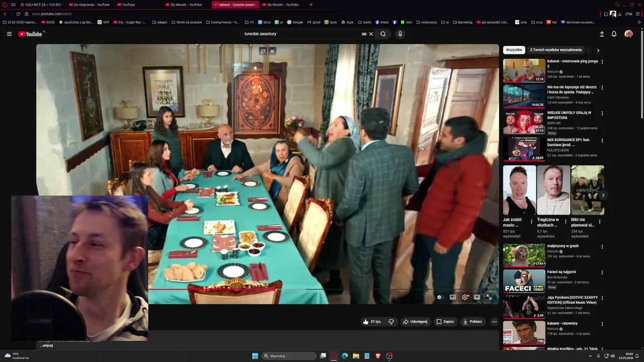Viewport: 644px width, 362px height.
Task: Switch player to theater mode
Action: point(477,297)
